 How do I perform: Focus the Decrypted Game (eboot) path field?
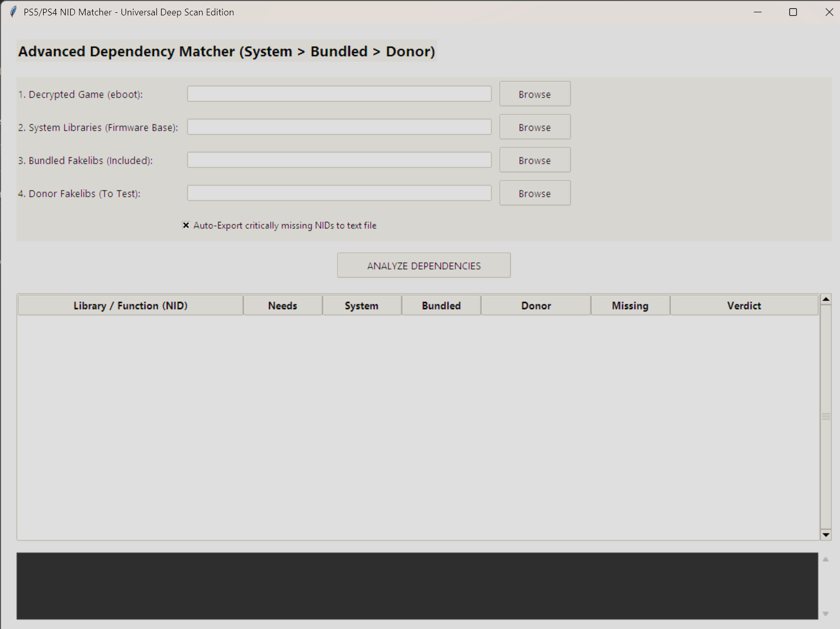(339, 94)
